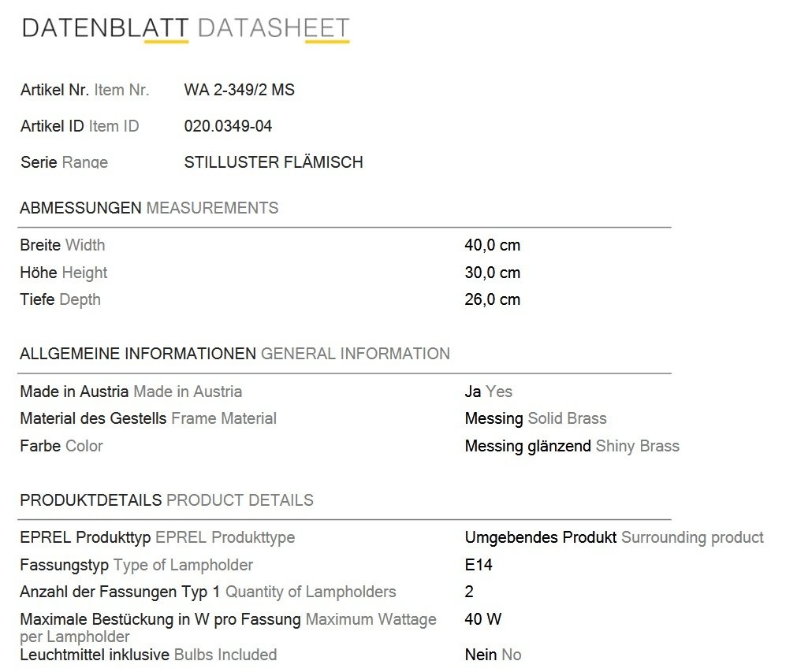Click the height value 30,0 cm

click(493, 273)
